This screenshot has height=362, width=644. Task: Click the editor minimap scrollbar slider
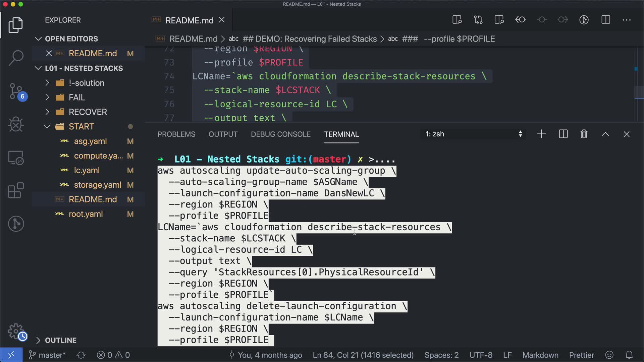pos(639,92)
